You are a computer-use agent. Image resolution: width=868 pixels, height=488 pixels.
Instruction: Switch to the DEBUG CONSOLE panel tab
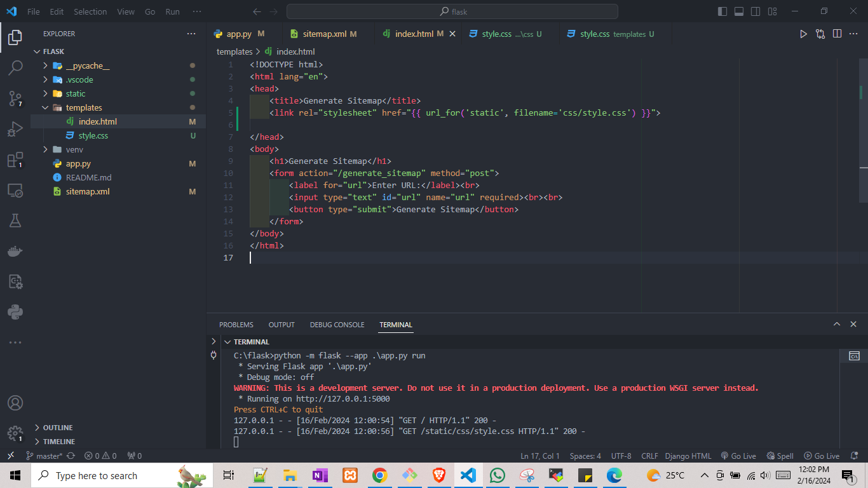(x=337, y=325)
